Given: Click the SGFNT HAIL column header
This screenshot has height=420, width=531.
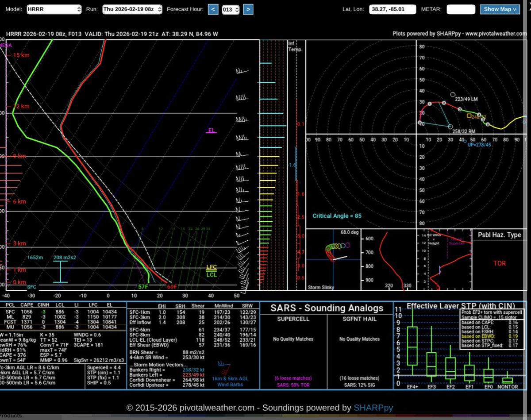Looking at the screenshot, I should point(359,319).
